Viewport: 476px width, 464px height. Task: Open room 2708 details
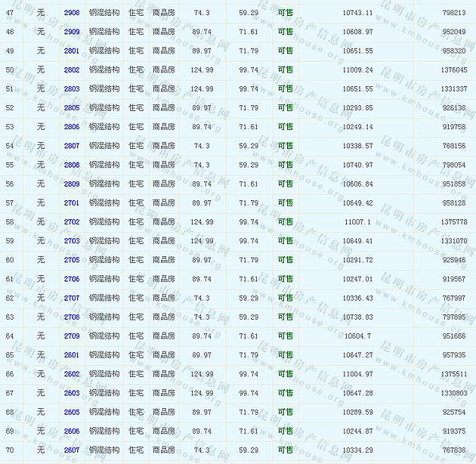click(x=72, y=317)
